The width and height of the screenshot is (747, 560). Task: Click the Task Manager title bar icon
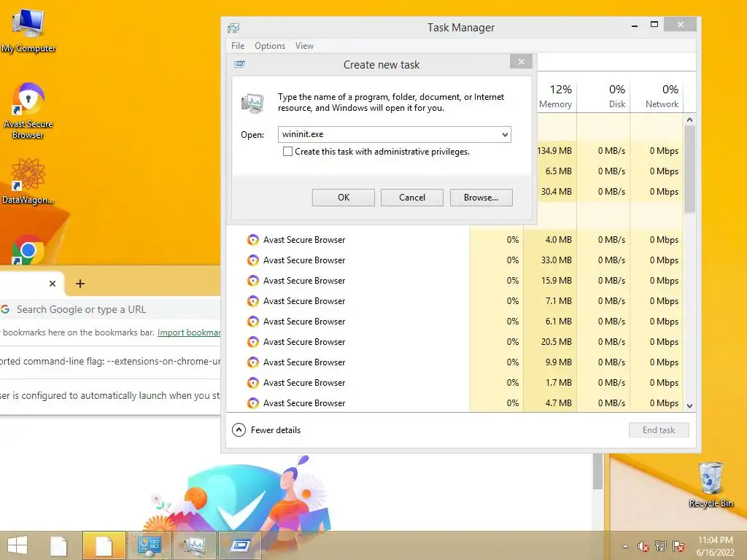(233, 28)
